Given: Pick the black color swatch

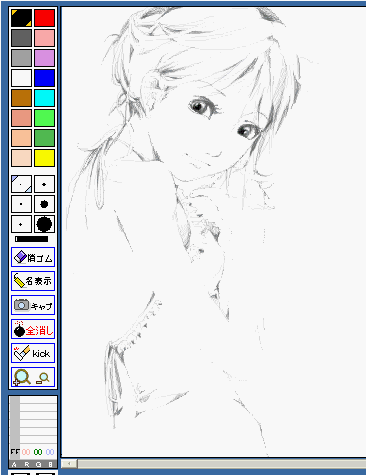Looking at the screenshot, I should tap(21, 18).
